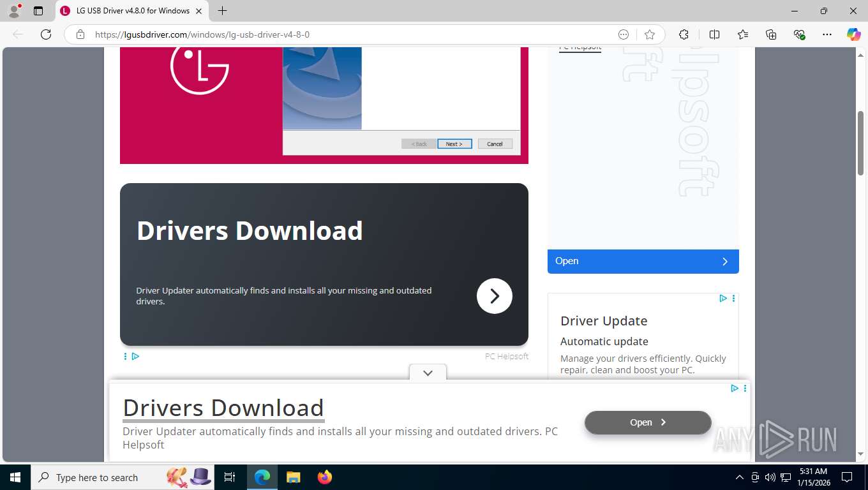The image size is (868, 490).
Task: Open the Favorites list icon
Action: coord(743,34)
